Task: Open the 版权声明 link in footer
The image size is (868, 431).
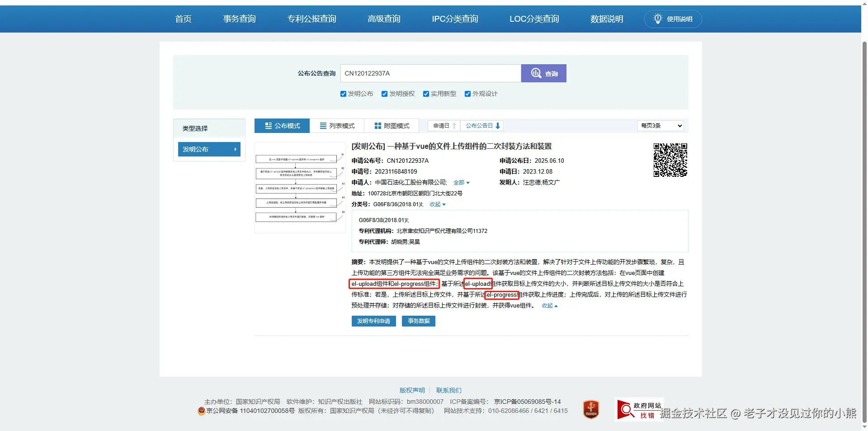Action: (x=412, y=390)
